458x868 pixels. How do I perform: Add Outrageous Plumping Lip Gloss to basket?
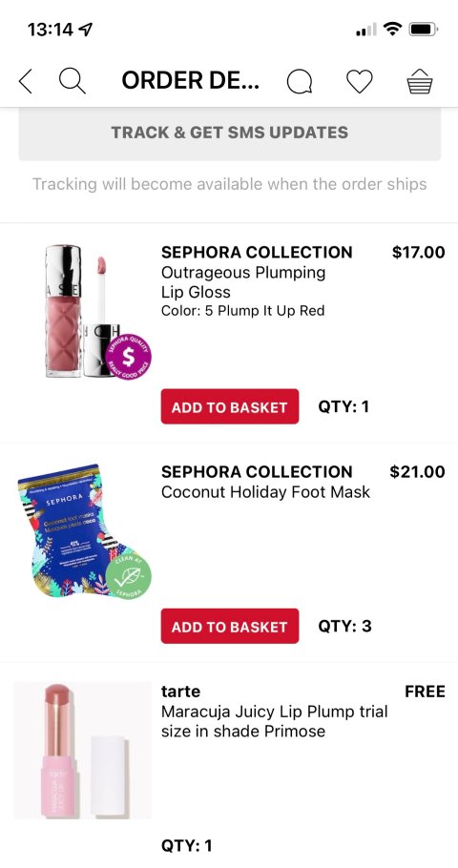tap(230, 407)
